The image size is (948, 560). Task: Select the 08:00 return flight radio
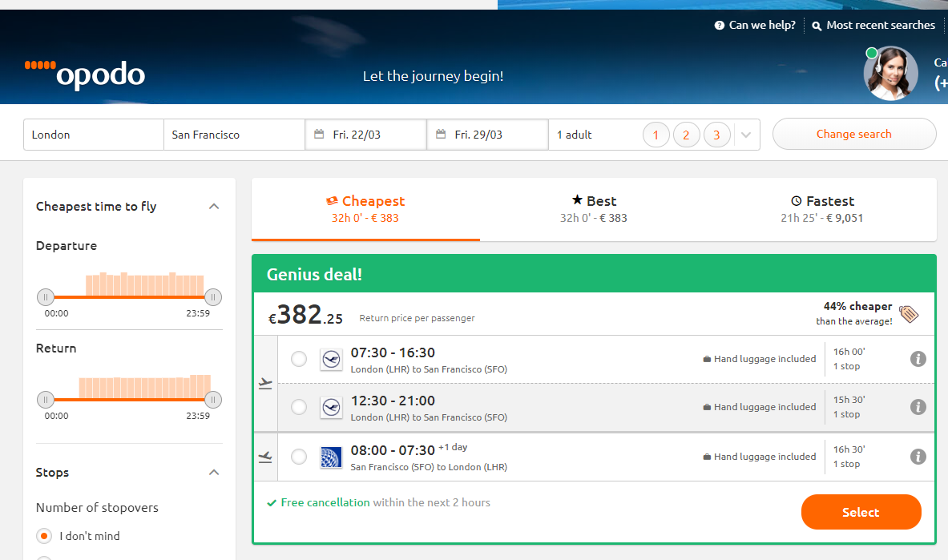(x=299, y=457)
